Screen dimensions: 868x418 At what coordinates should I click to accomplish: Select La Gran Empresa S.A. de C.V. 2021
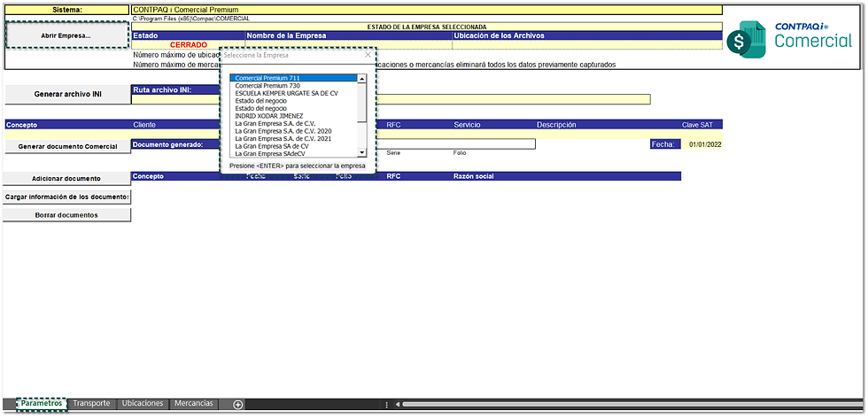294,138
